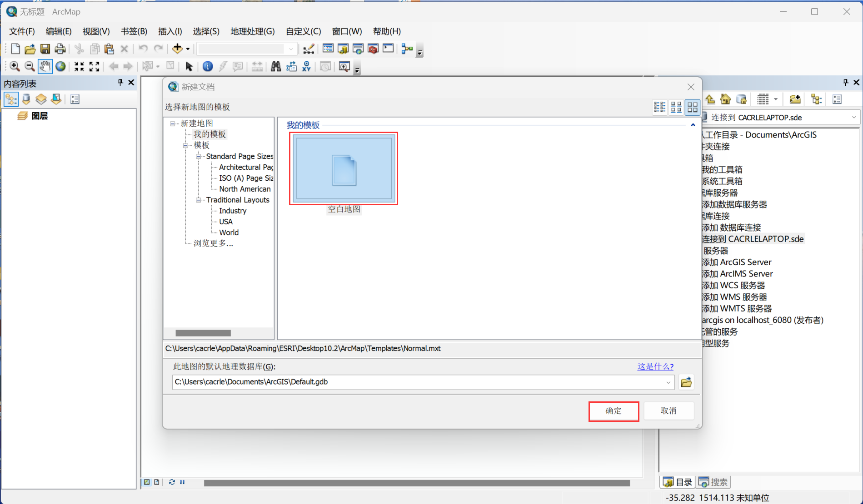This screenshot has width=863, height=504.
Task: Click the Open folder toolbar icon
Action: click(x=30, y=49)
